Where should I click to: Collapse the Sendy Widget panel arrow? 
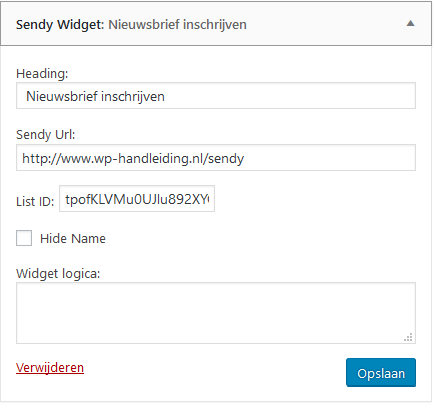410,23
